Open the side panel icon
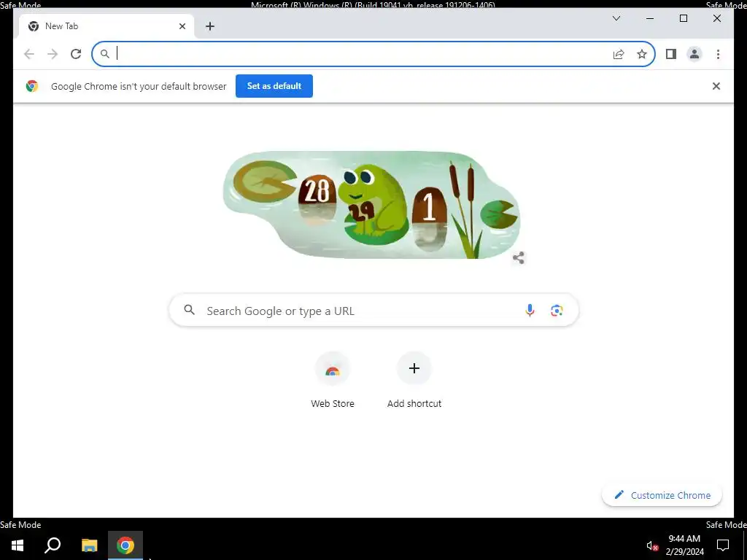This screenshot has width=747, height=560. (671, 54)
